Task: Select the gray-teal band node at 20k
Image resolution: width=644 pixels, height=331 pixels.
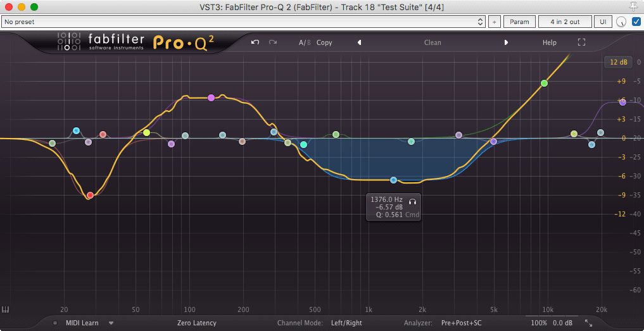Action: [x=600, y=133]
